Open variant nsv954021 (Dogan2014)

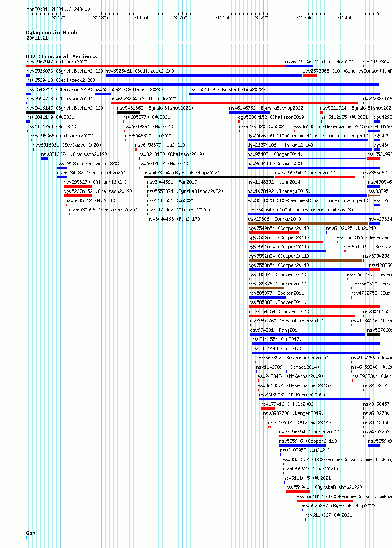[275, 155]
